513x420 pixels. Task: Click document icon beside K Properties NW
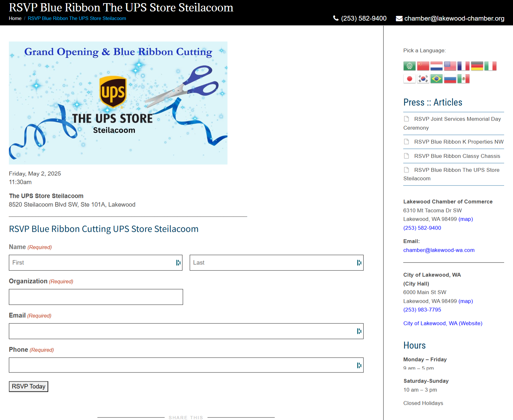[x=406, y=141]
